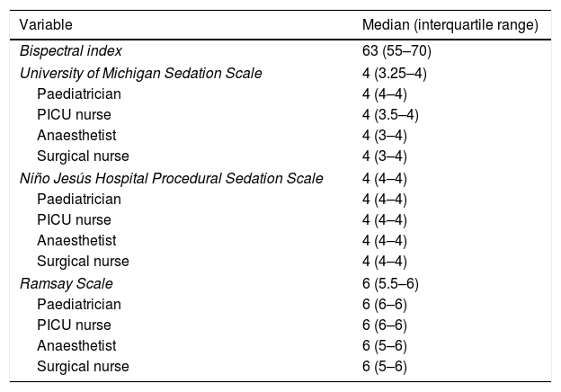
Task: Click Anaesthetist under the Ramsay Scale
Action: tap(76, 345)
